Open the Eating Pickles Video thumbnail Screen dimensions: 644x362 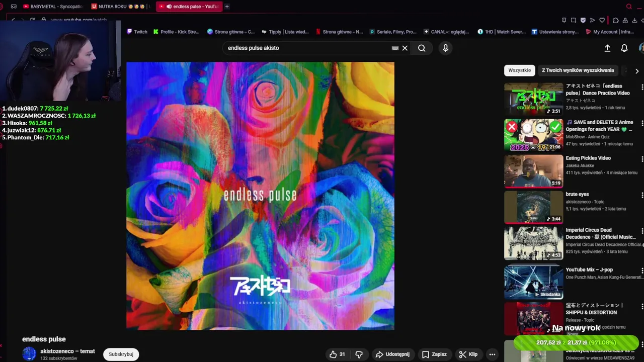coord(533,171)
